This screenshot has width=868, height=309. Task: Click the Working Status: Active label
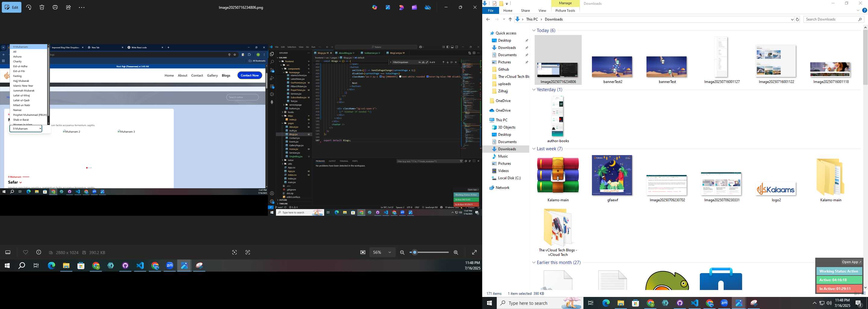coord(839,271)
